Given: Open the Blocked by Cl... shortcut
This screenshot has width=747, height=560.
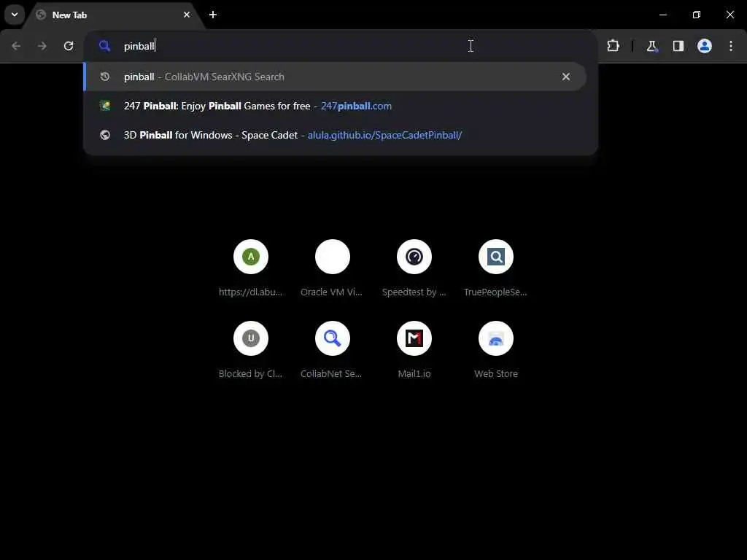Looking at the screenshot, I should (x=251, y=350).
